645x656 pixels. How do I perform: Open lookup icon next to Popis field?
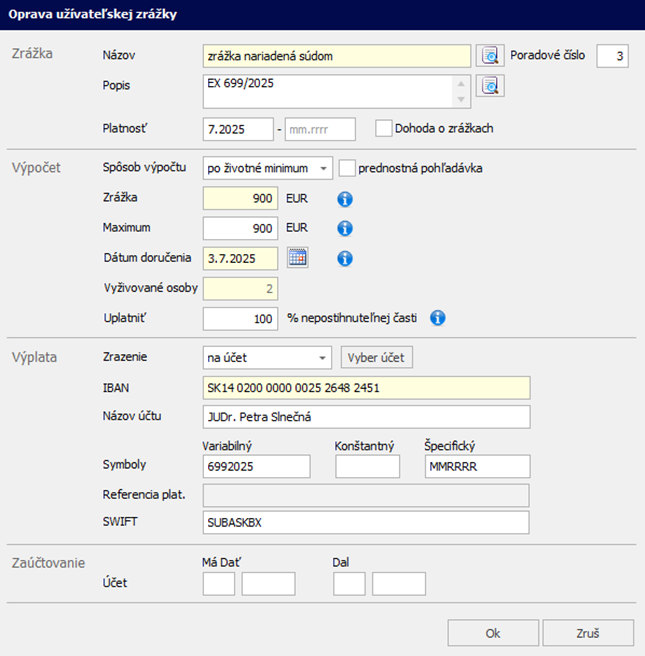(x=490, y=86)
